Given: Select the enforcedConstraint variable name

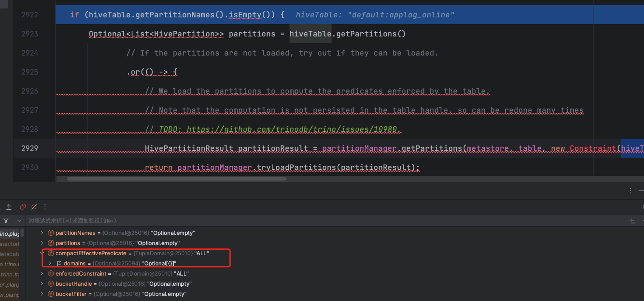Looking at the screenshot, I should (x=81, y=273).
